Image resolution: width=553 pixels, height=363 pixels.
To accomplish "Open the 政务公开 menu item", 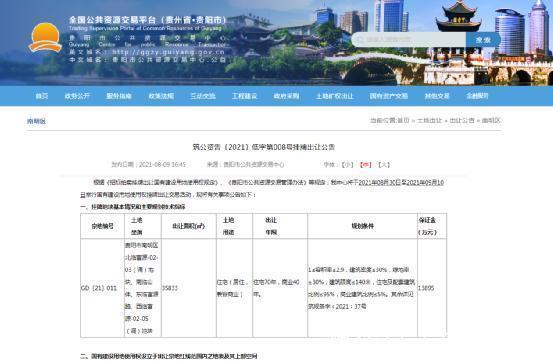I will 77,96.
